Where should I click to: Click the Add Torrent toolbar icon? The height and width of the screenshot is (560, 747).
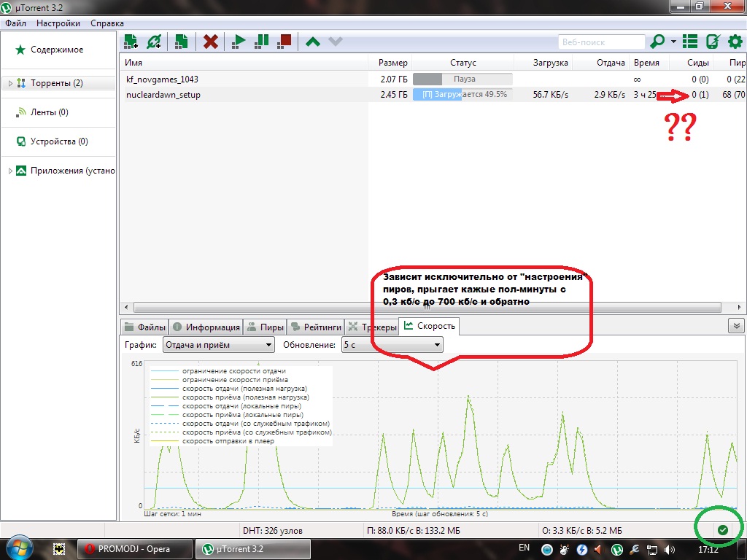[131, 42]
